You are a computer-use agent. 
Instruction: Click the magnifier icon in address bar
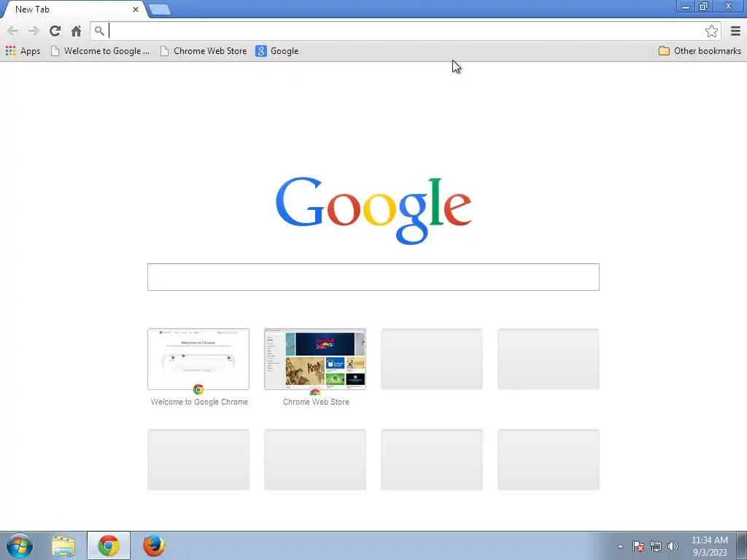coord(99,31)
